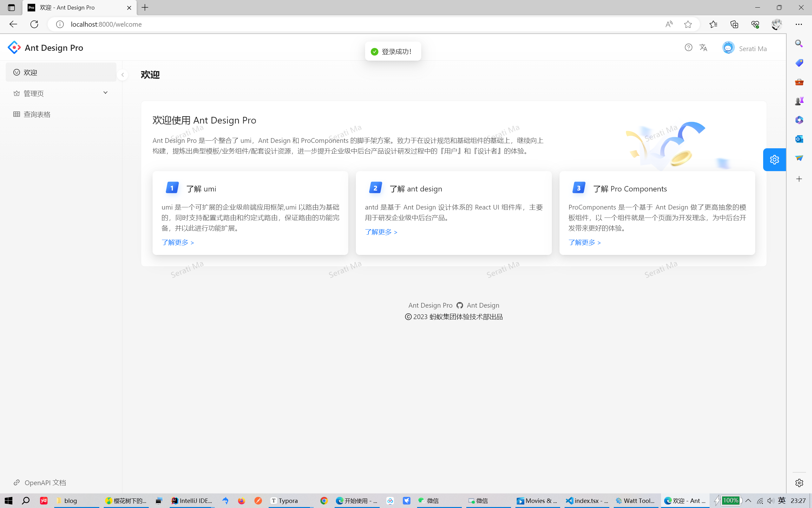This screenshot has width=812, height=508.
Task: Click the 了解 ant design card title
Action: (416, 189)
